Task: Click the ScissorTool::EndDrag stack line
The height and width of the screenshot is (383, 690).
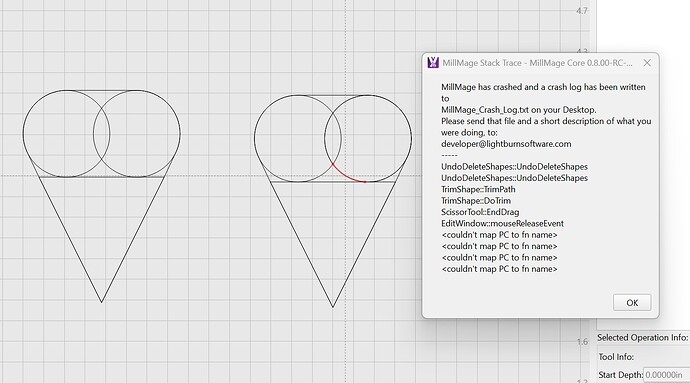Action: click(480, 212)
